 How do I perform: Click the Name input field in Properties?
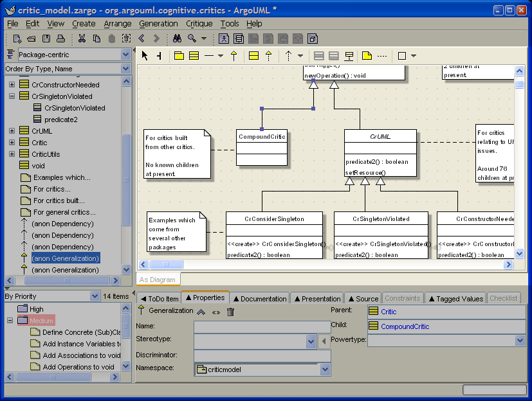coord(262,326)
